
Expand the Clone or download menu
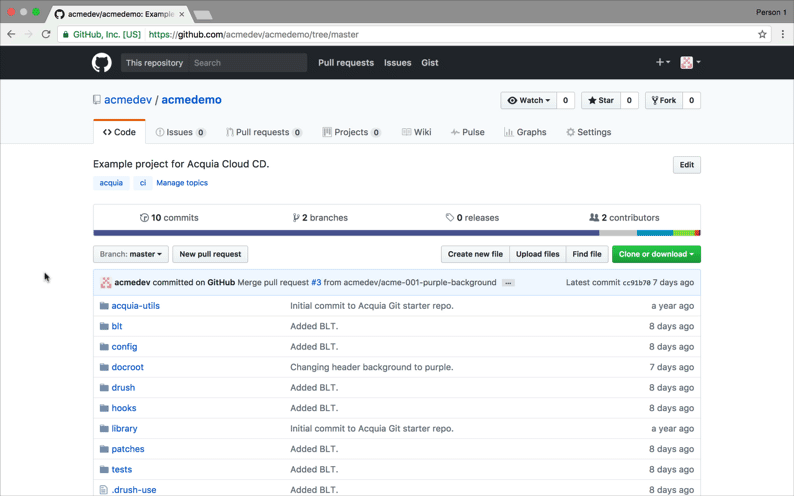[656, 254]
